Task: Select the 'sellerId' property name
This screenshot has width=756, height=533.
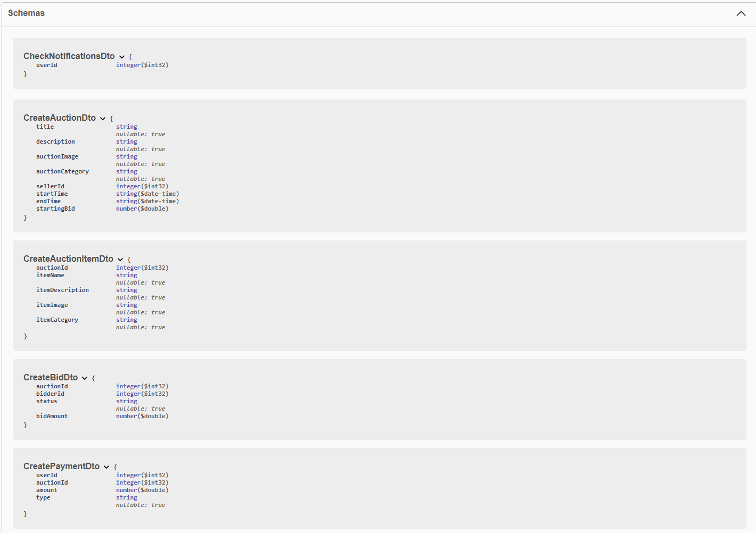Action: [50, 186]
